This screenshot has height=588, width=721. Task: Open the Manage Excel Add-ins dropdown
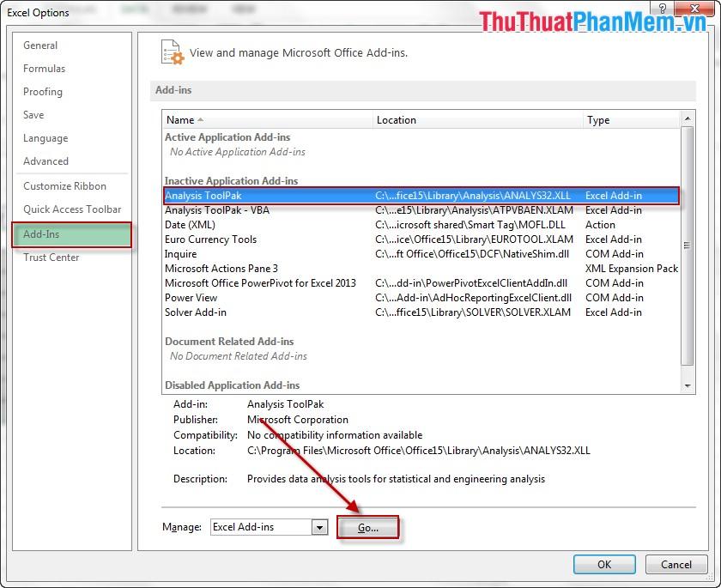[319, 527]
